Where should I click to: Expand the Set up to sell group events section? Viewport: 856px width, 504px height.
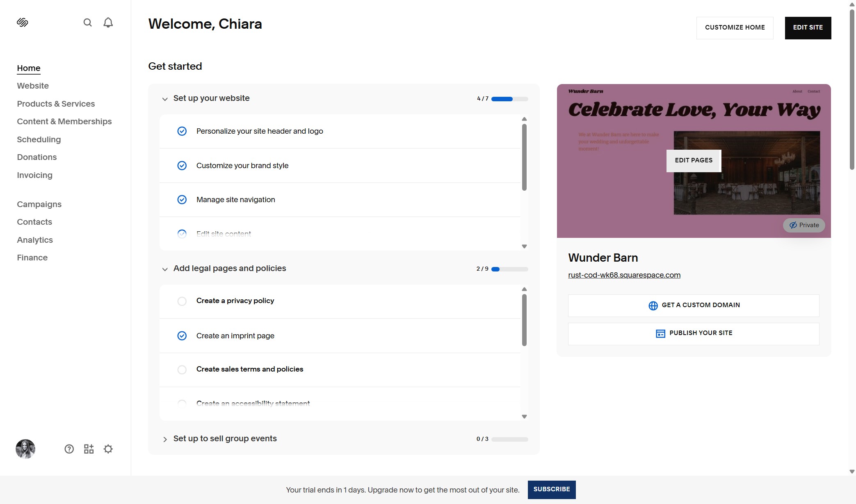coord(165,439)
